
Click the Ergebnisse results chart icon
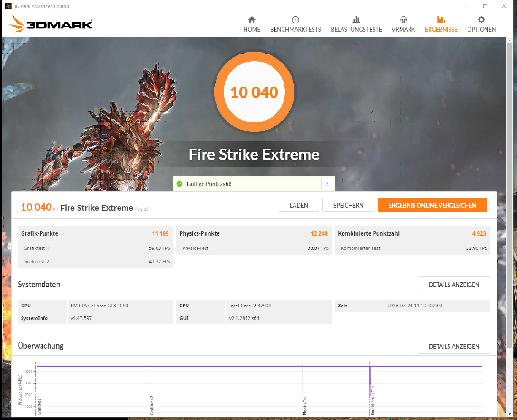tap(441, 20)
